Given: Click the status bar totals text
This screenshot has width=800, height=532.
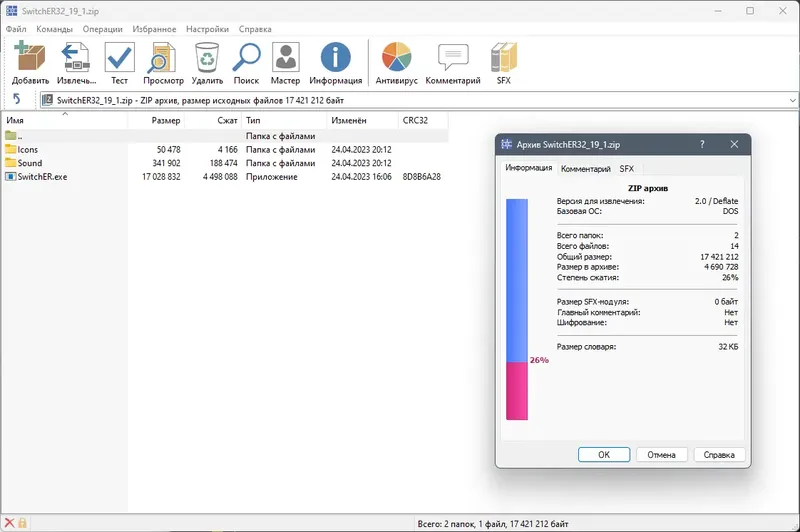Looking at the screenshot, I should tap(493, 523).
